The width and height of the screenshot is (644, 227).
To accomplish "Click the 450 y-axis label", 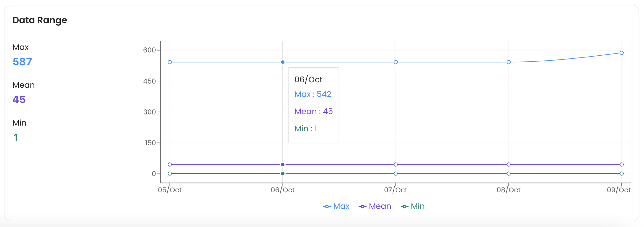I will pyautogui.click(x=150, y=81).
